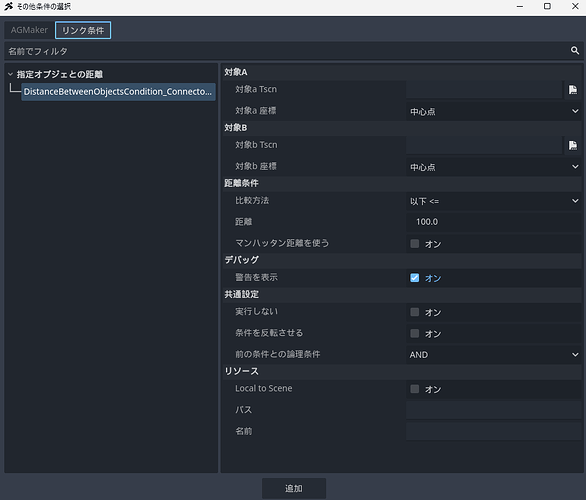Click the 距離条件 section header

pos(402,183)
